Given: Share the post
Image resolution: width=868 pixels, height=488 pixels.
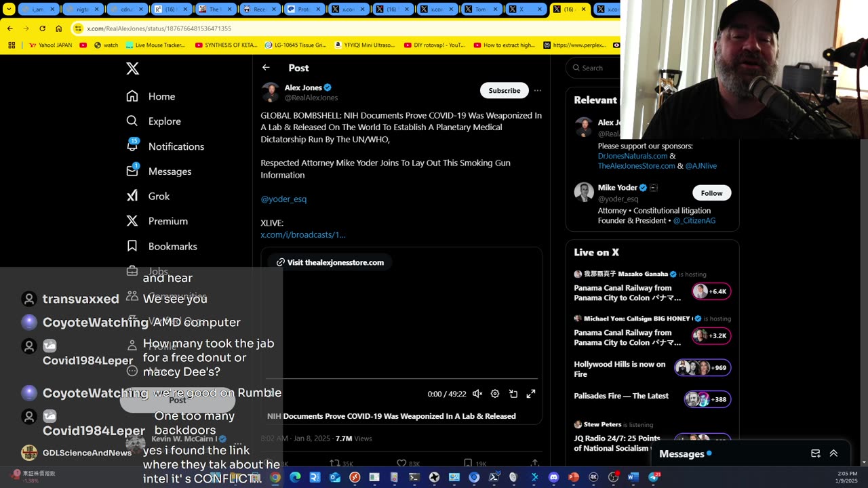Looking at the screenshot, I should [x=535, y=464].
